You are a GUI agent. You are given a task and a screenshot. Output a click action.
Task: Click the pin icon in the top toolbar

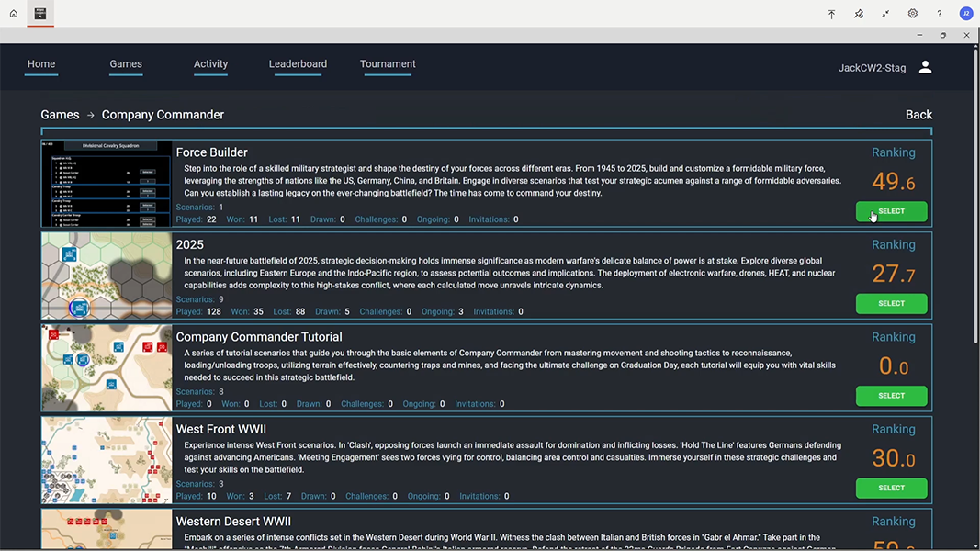tap(858, 14)
